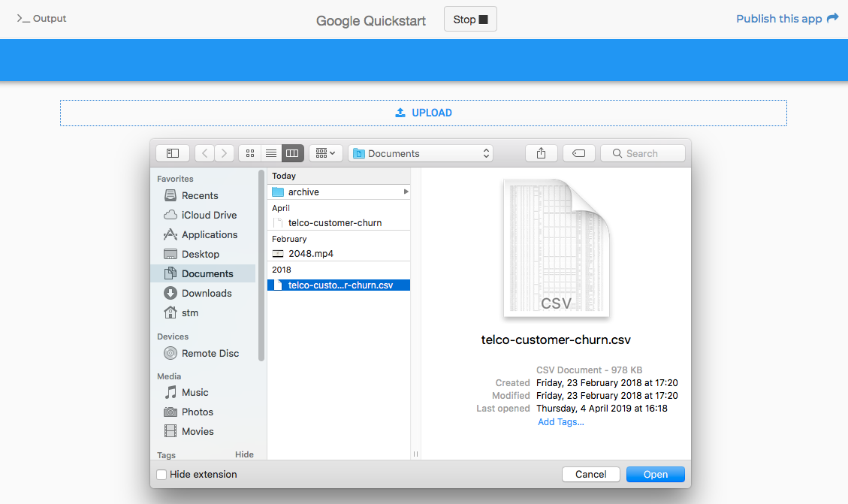The height and width of the screenshot is (504, 848).
Task: Select Photos under Media in sidebar
Action: [197, 412]
